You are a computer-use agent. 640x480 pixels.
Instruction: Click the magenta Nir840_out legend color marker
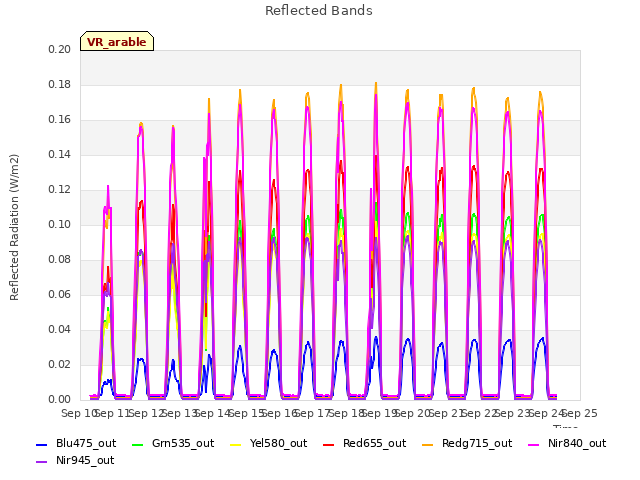click(x=533, y=444)
